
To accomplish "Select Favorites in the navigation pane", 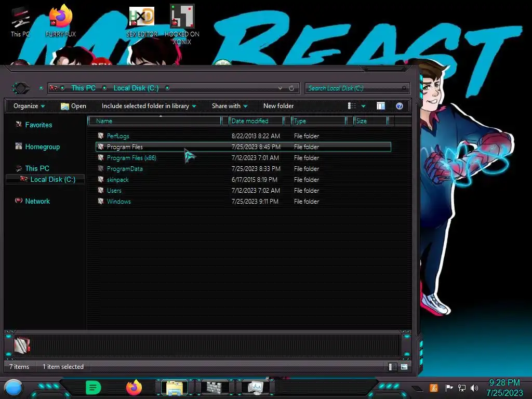I will [x=34, y=125].
